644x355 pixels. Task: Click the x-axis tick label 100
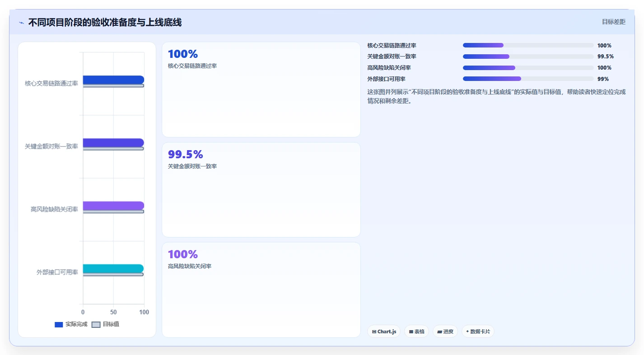(144, 312)
